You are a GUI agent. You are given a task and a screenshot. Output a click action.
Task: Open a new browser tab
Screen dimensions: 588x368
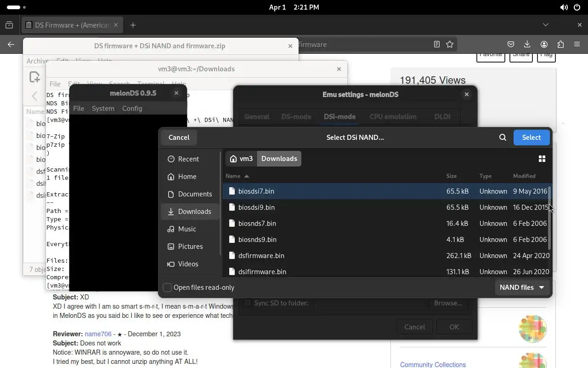pos(133,25)
